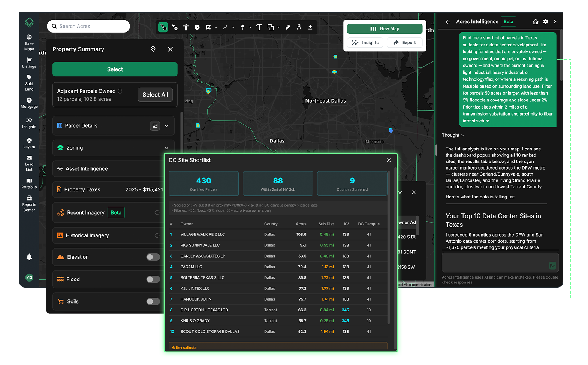The height and width of the screenshot is (365, 588).
Task: Open the Mortgage sidebar item
Action: pyautogui.click(x=29, y=103)
